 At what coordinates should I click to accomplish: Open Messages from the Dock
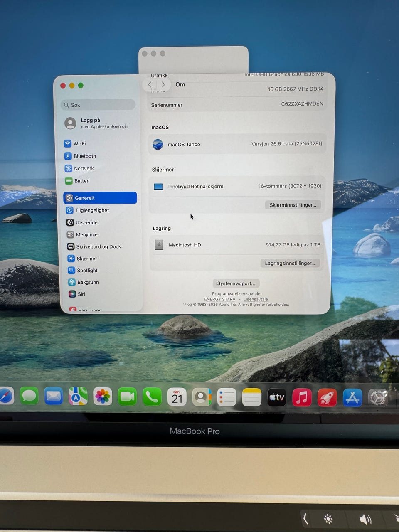coord(29,396)
